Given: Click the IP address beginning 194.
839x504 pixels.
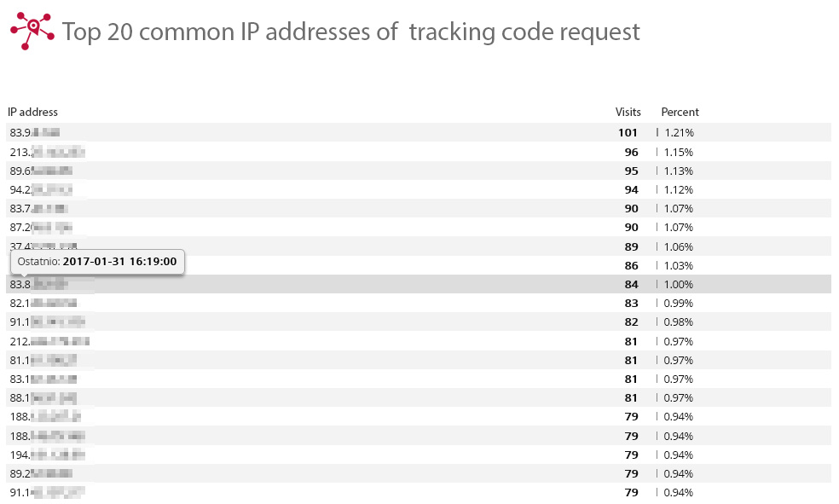Looking at the screenshot, I should (48, 455).
